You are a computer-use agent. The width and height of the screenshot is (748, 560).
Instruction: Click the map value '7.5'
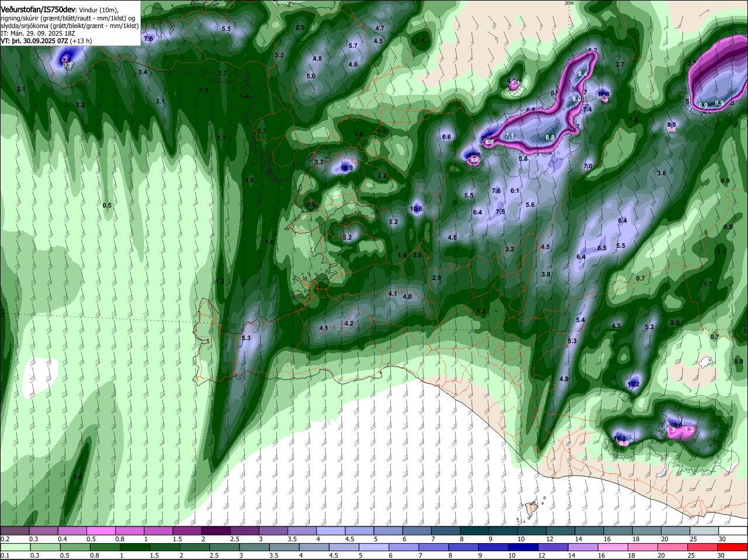[500, 212]
